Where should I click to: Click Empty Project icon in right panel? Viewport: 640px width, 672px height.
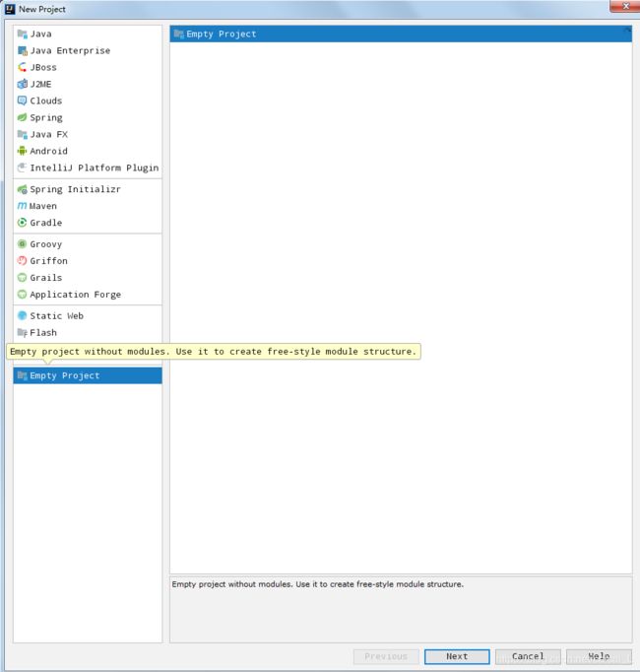click(x=179, y=34)
